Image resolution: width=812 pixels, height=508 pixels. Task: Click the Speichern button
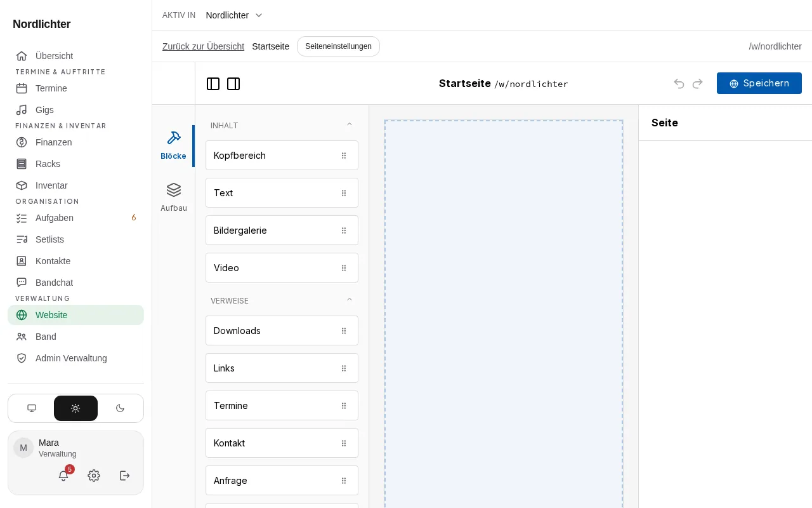pos(759,83)
